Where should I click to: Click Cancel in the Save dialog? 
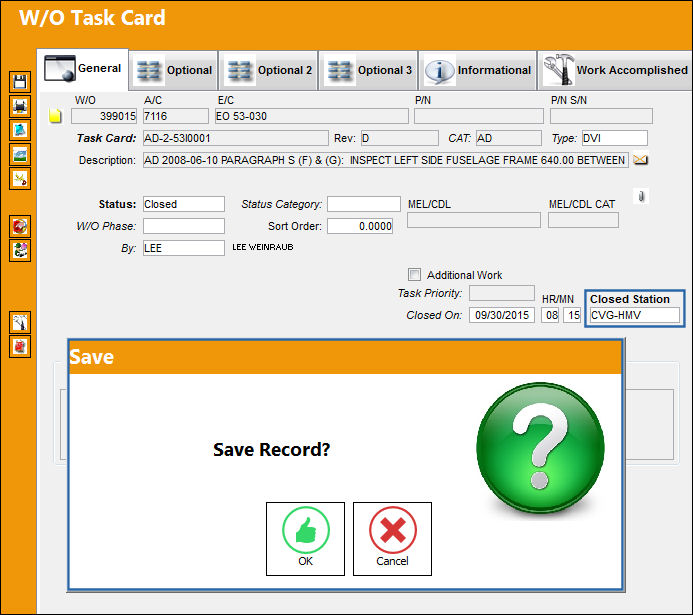[x=392, y=539]
